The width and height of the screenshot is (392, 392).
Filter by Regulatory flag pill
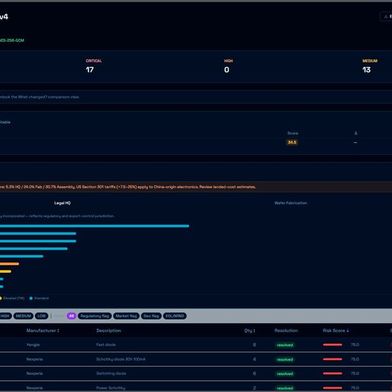point(95,316)
